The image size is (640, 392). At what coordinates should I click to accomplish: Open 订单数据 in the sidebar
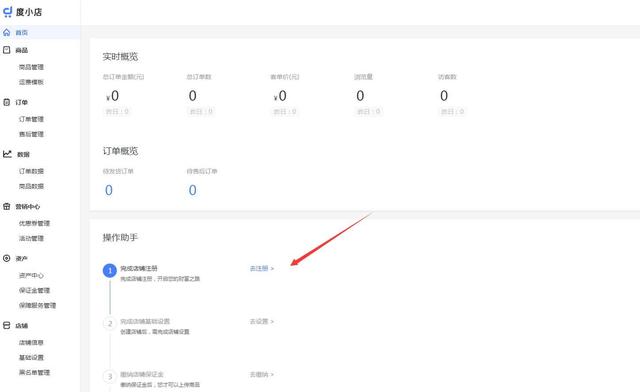(x=31, y=171)
